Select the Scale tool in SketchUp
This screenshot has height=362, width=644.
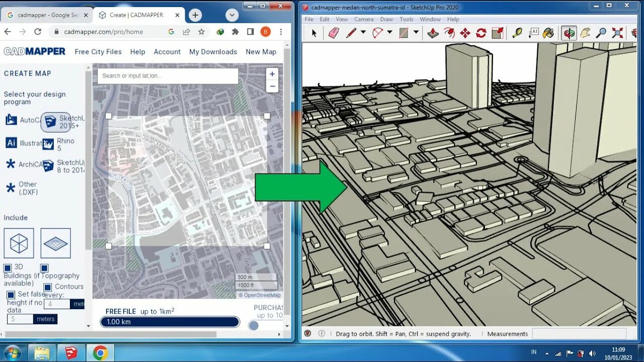[497, 33]
